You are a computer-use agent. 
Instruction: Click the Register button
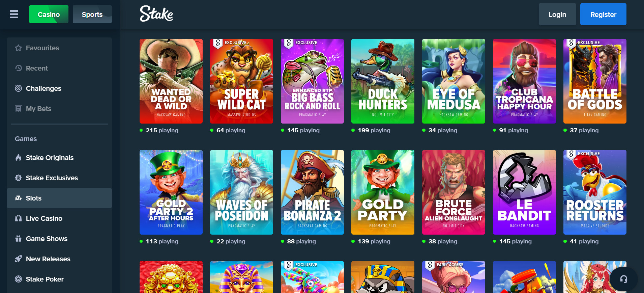pyautogui.click(x=603, y=14)
